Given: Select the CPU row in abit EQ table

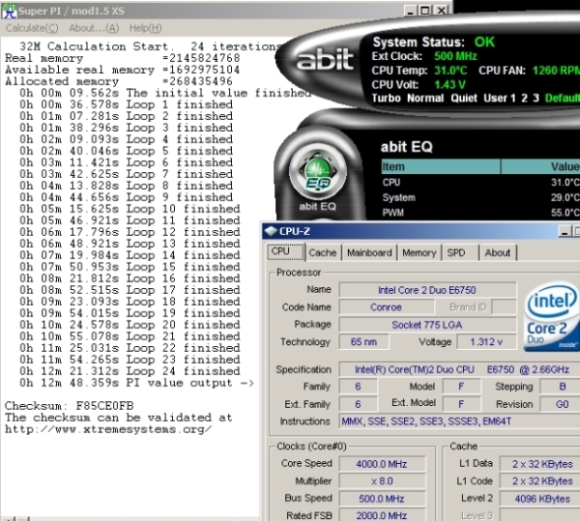Looking at the screenshot, I should pyautogui.click(x=480, y=182).
